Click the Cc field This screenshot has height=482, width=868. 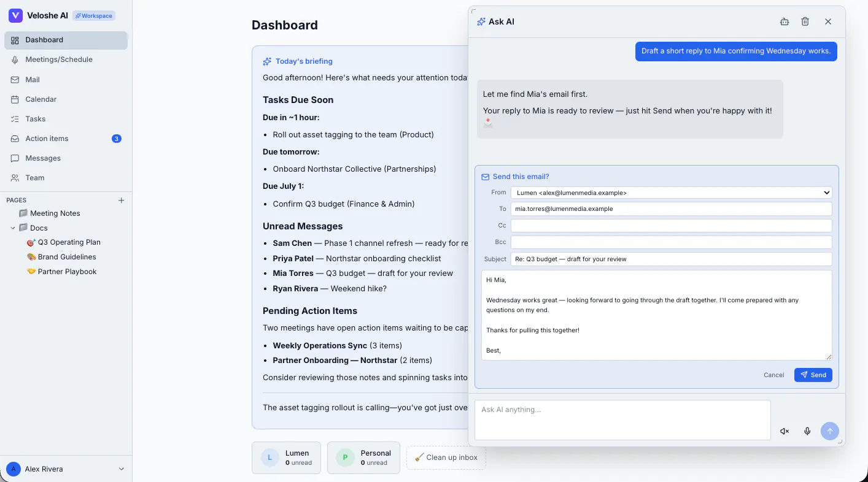click(x=671, y=226)
